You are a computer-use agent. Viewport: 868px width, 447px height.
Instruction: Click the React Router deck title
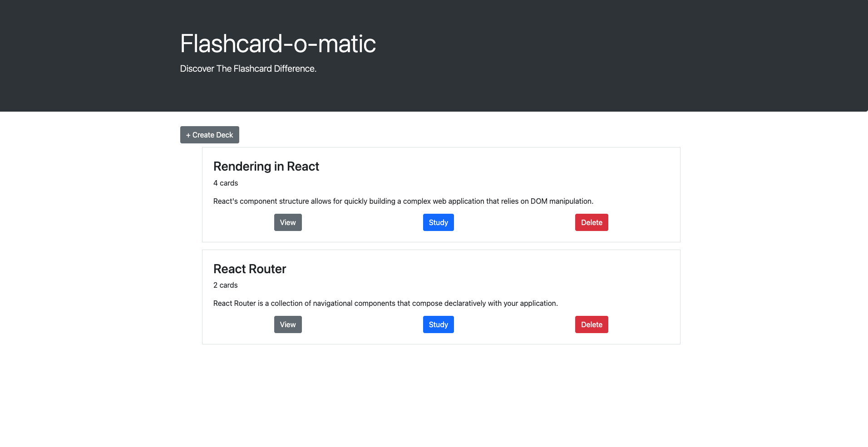[250, 269]
